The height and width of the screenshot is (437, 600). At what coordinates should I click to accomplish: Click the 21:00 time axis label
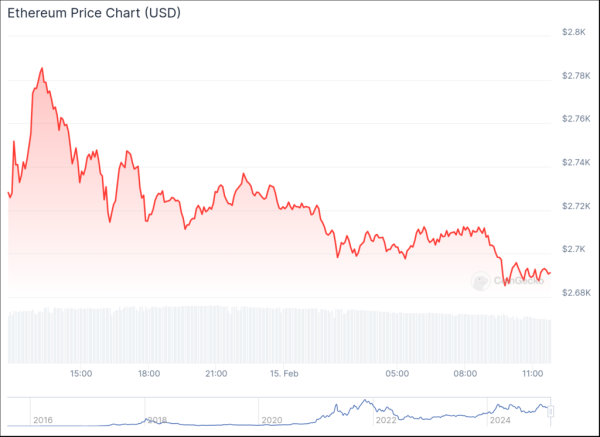216,374
